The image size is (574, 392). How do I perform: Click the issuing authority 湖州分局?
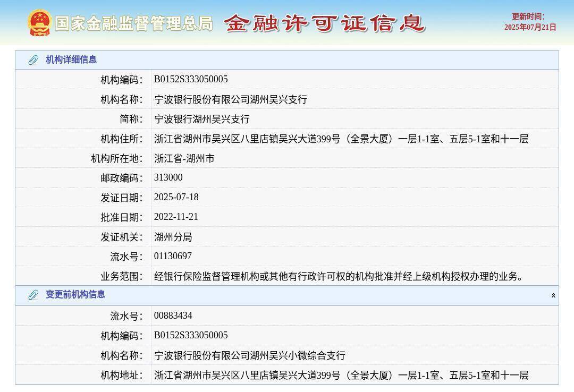pos(173,236)
